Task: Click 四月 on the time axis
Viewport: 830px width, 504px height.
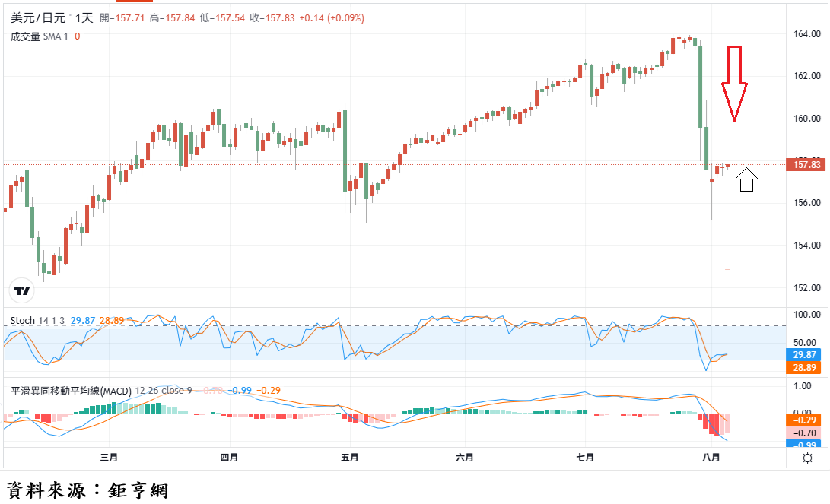Action: tap(229, 457)
